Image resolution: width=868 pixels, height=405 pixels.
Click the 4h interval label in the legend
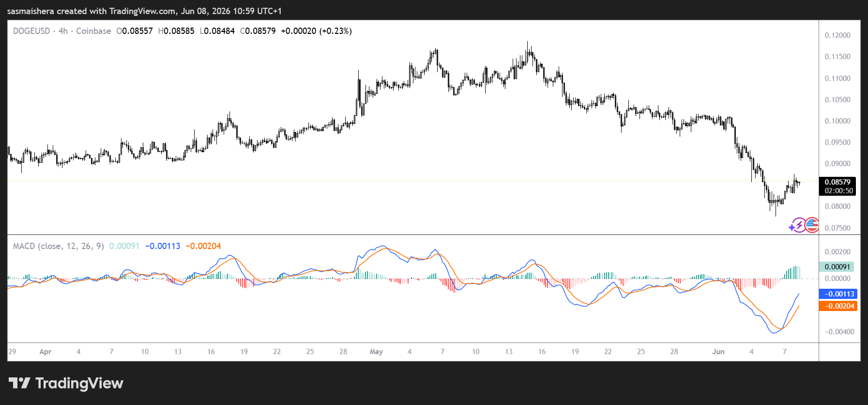click(63, 31)
